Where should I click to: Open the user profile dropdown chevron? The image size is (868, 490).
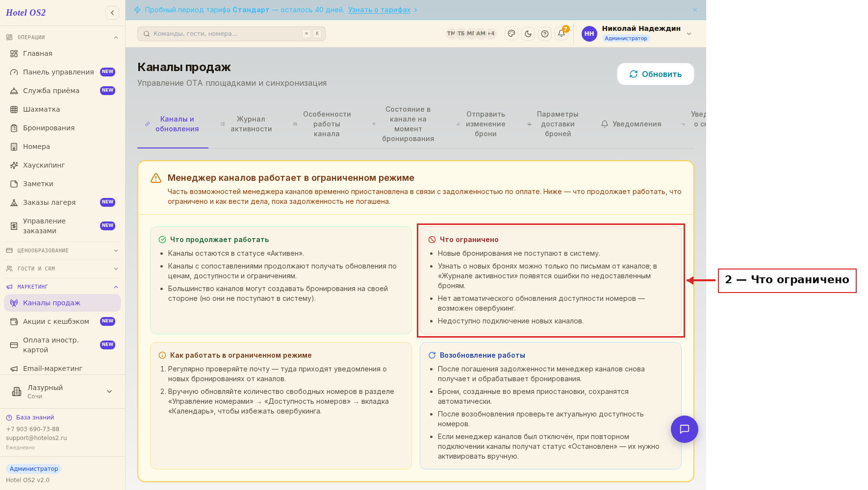click(689, 33)
